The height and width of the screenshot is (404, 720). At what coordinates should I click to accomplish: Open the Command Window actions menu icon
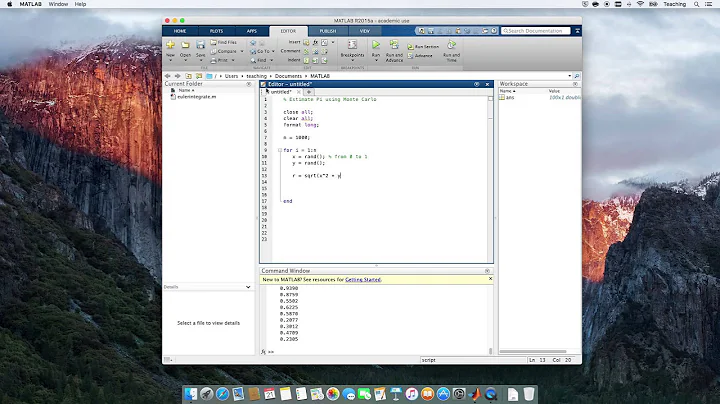point(487,271)
